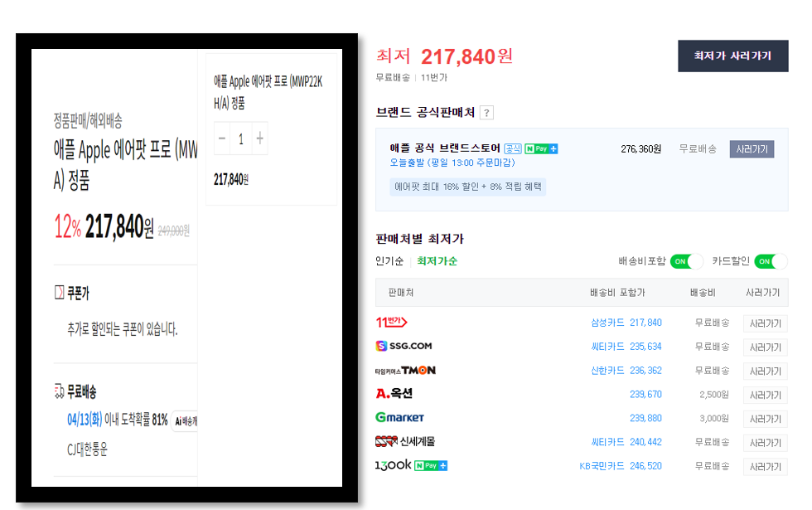
Task: Toggle the 배송비포함 switch
Action: click(x=686, y=262)
